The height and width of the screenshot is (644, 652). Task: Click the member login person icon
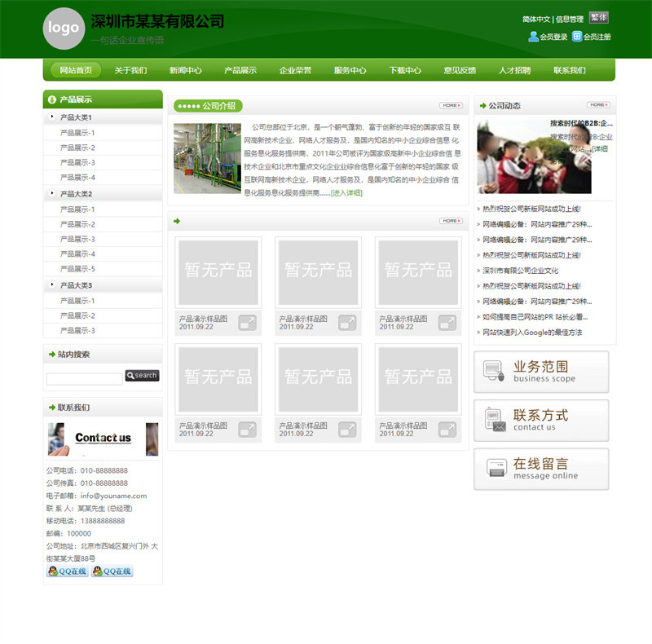click(533, 37)
